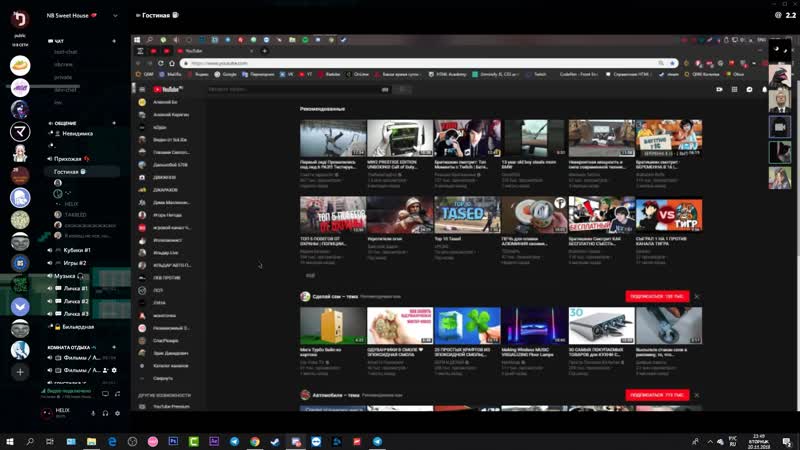The image size is (800, 450).
Task: Add a new server with plus button
Action: [x=20, y=372]
